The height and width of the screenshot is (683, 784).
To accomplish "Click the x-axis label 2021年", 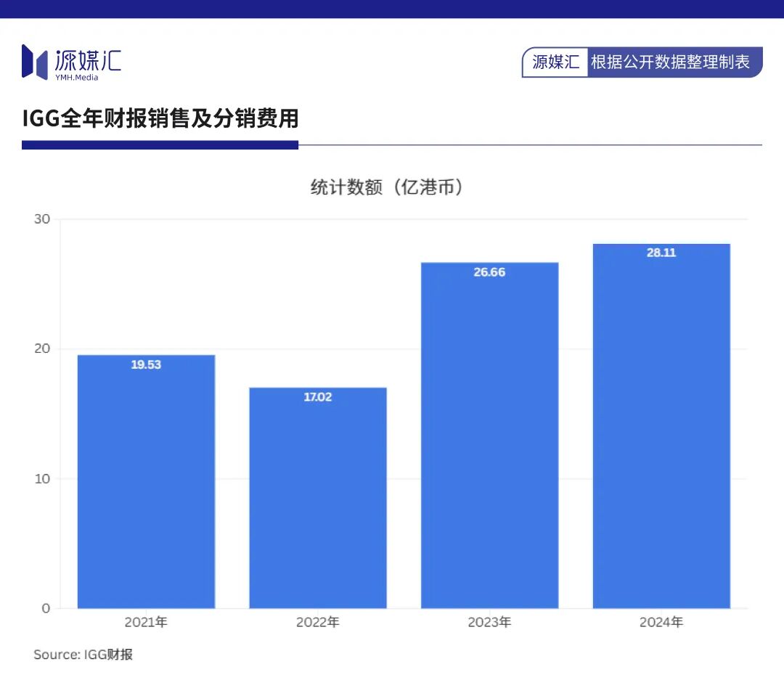I will [146, 622].
